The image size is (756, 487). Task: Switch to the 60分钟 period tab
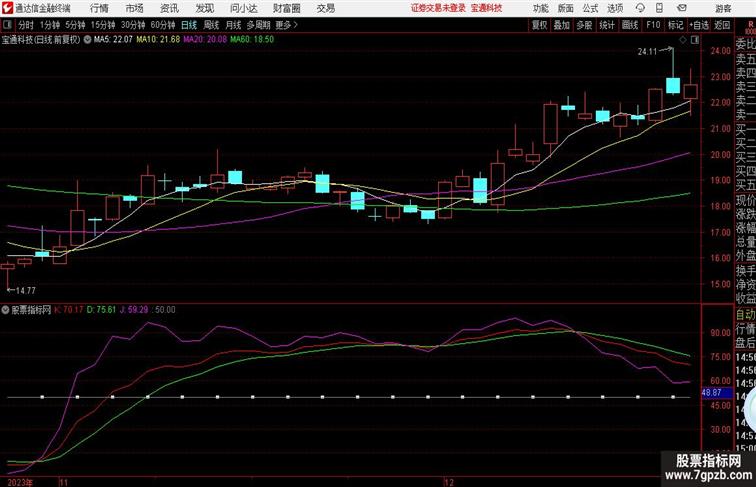163,25
